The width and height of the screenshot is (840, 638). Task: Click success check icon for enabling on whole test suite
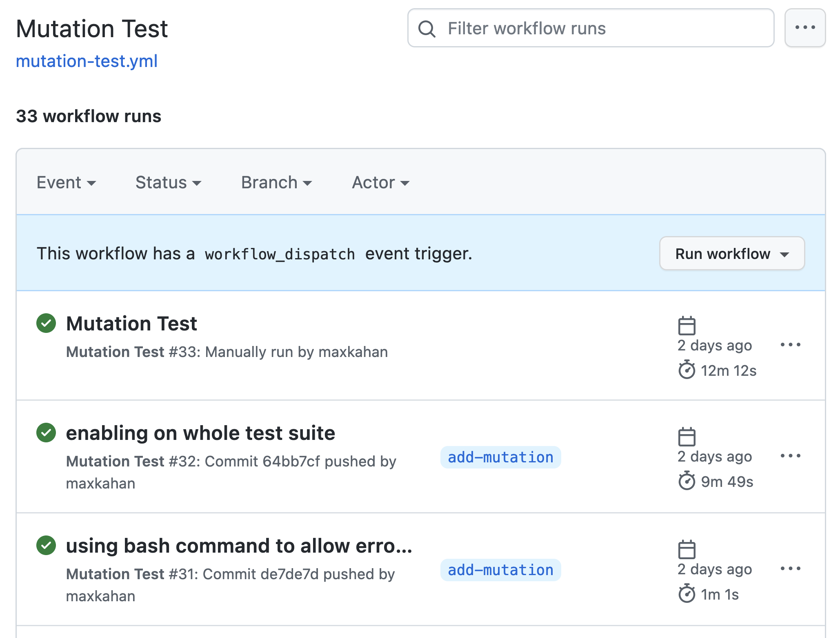coord(46,433)
